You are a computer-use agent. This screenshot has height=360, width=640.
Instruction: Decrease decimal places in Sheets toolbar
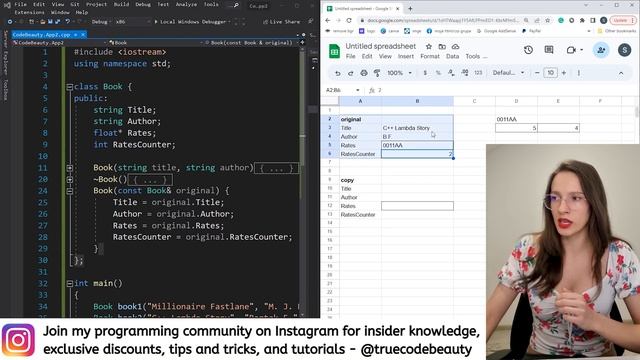[451, 73]
